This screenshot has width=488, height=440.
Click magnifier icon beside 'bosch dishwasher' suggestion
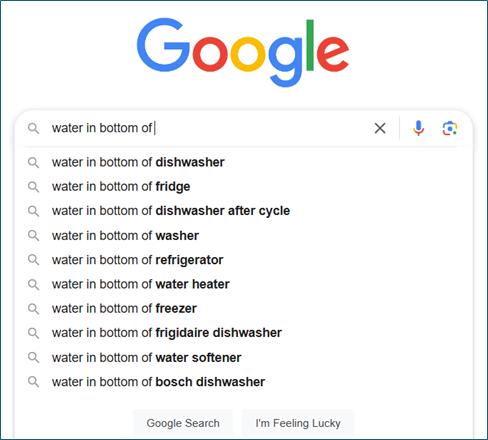point(33,382)
